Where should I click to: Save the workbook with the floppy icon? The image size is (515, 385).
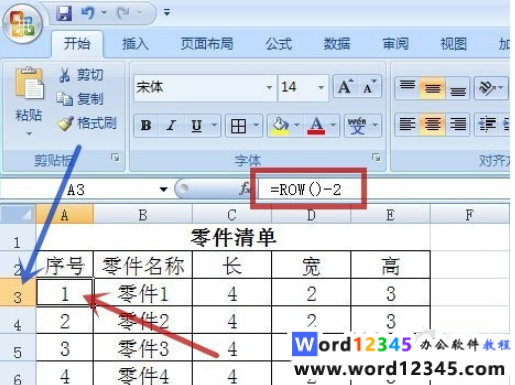64,13
